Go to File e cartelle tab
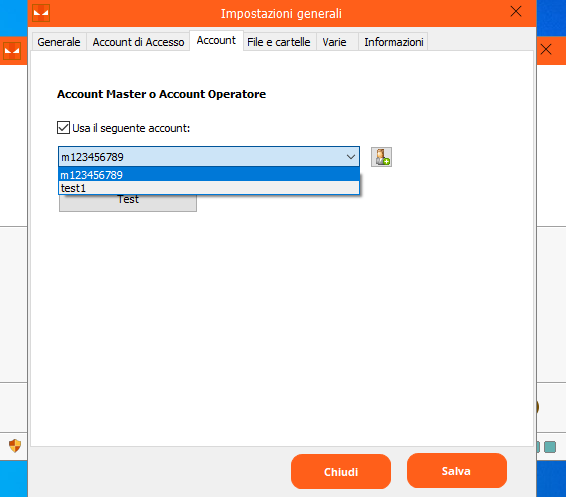Image resolution: width=566 pixels, height=497 pixels. click(x=279, y=42)
